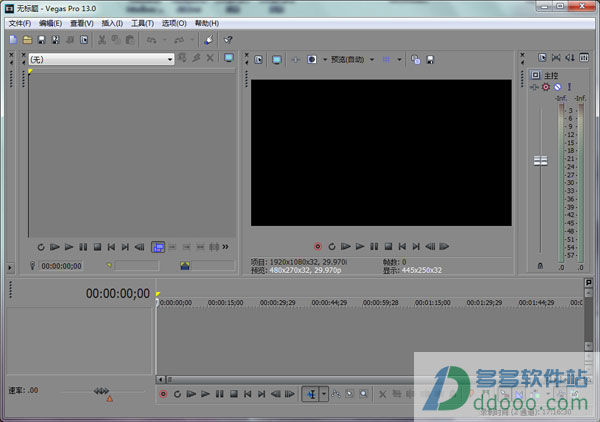Click the scrub control diamond handle

101,391
